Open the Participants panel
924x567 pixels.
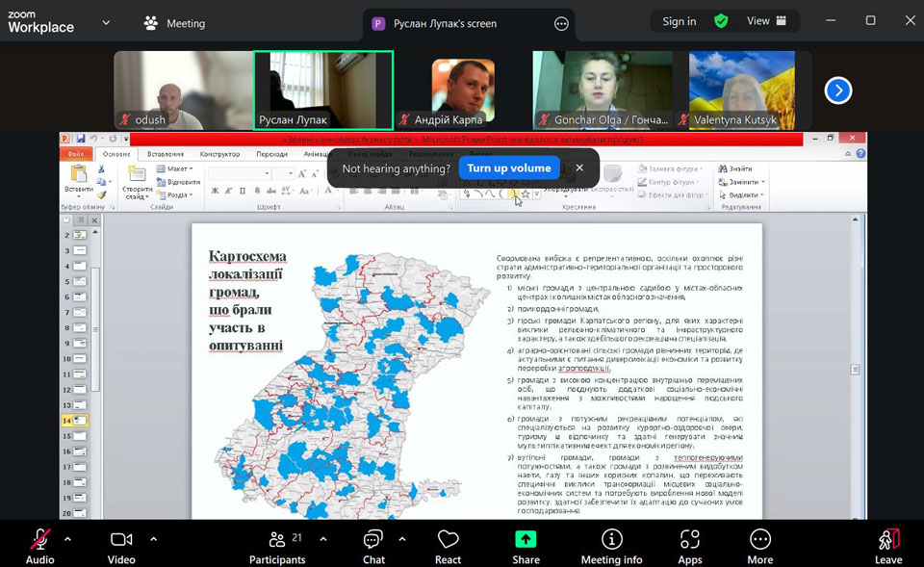[277, 539]
